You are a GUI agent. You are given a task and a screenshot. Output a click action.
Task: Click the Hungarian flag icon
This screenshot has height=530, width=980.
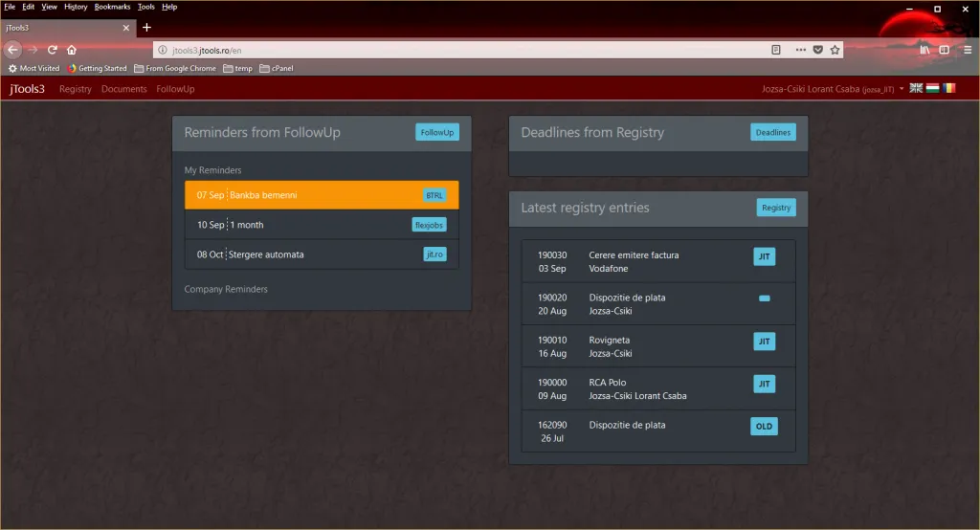pyautogui.click(x=932, y=88)
